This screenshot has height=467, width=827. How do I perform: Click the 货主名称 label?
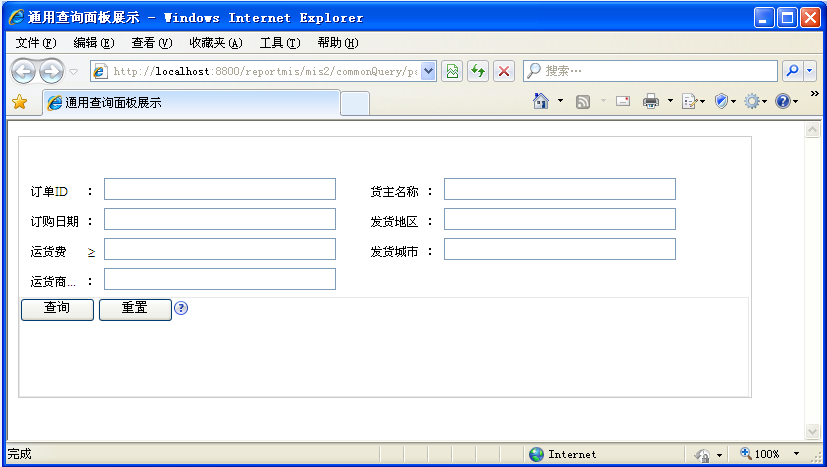pos(395,192)
